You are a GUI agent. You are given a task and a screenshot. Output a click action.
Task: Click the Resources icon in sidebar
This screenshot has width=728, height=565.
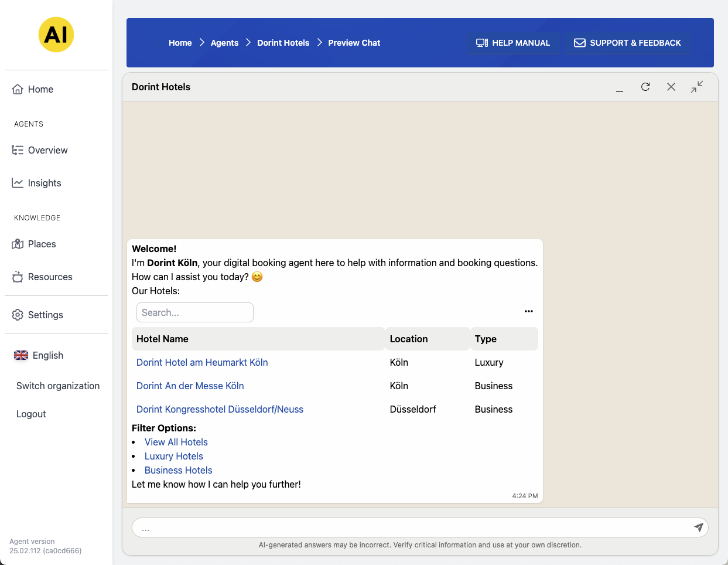18,277
